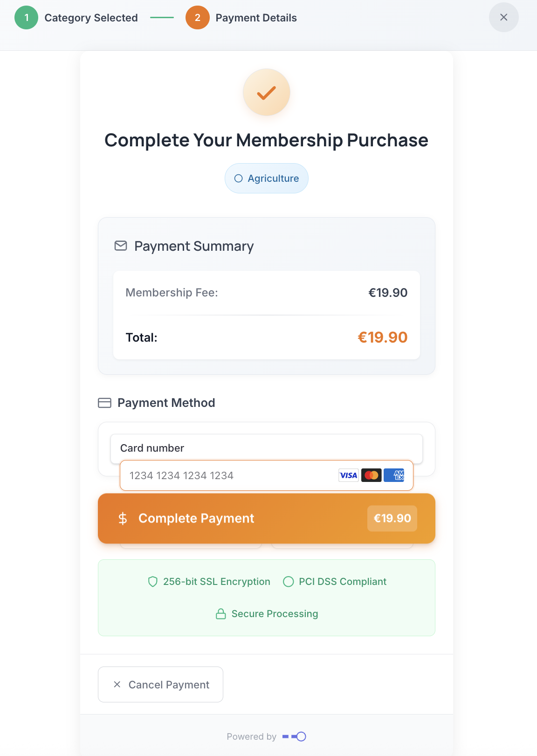This screenshot has width=537, height=756.
Task: Click the dollar sign icon on Complete Payment
Action: tap(123, 518)
